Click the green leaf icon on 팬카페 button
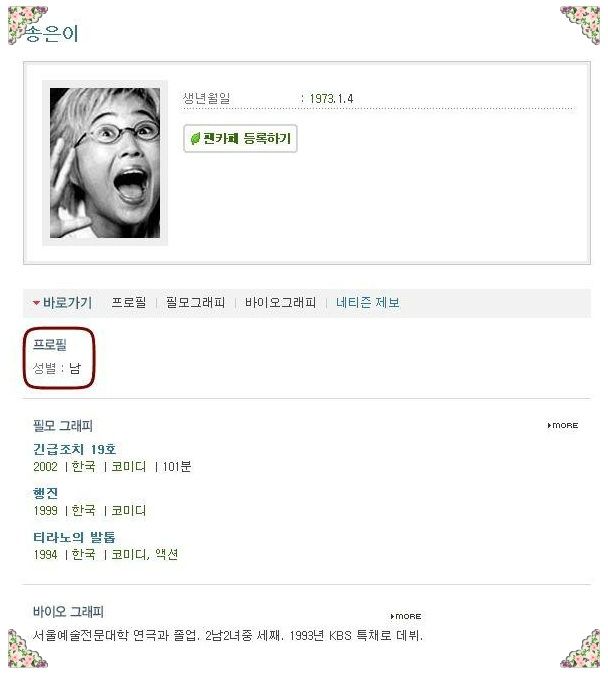The width and height of the screenshot is (608, 674). (195, 138)
